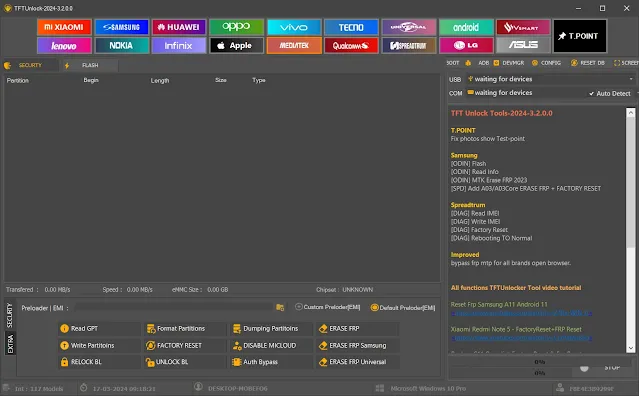Open the Huawei brand module
The height and width of the screenshot is (396, 639).
click(179, 27)
